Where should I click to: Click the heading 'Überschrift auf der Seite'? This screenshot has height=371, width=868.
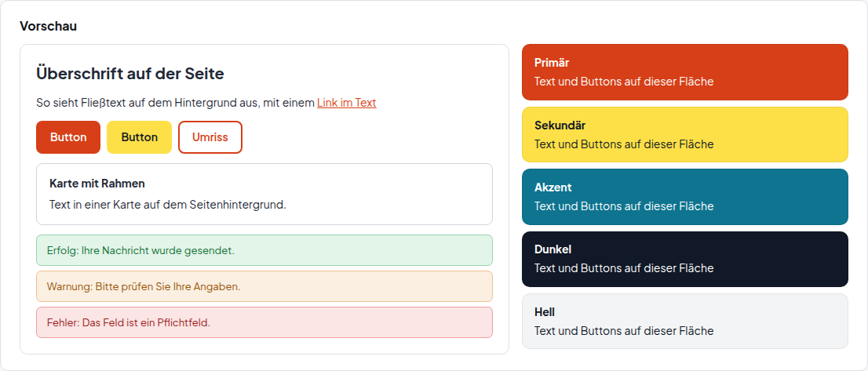pos(130,74)
